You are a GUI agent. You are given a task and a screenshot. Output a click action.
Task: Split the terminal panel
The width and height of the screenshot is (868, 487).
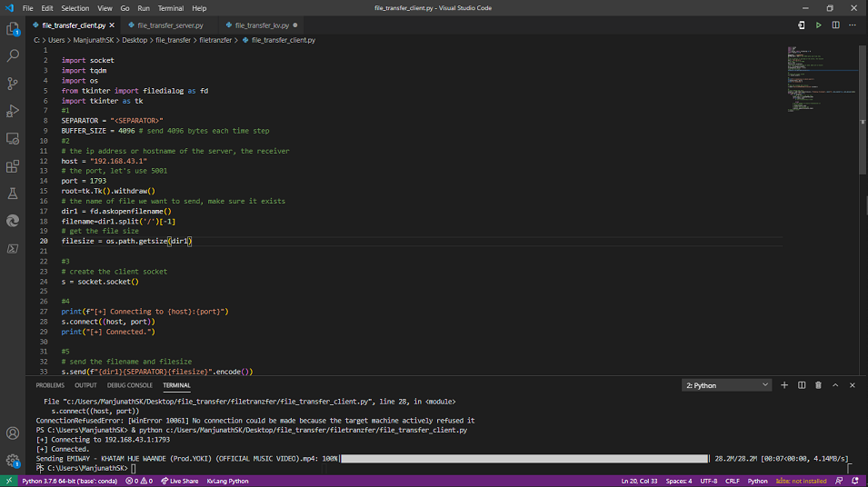coord(802,385)
